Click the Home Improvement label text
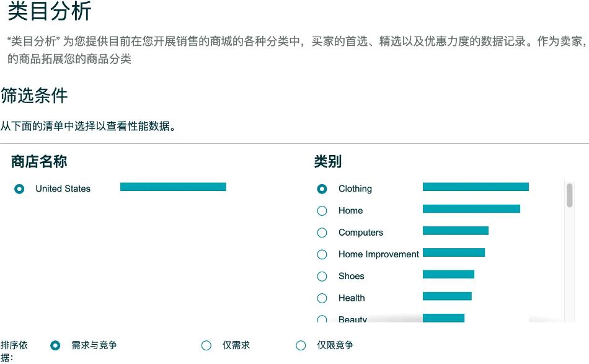589x364 pixels. [378, 254]
